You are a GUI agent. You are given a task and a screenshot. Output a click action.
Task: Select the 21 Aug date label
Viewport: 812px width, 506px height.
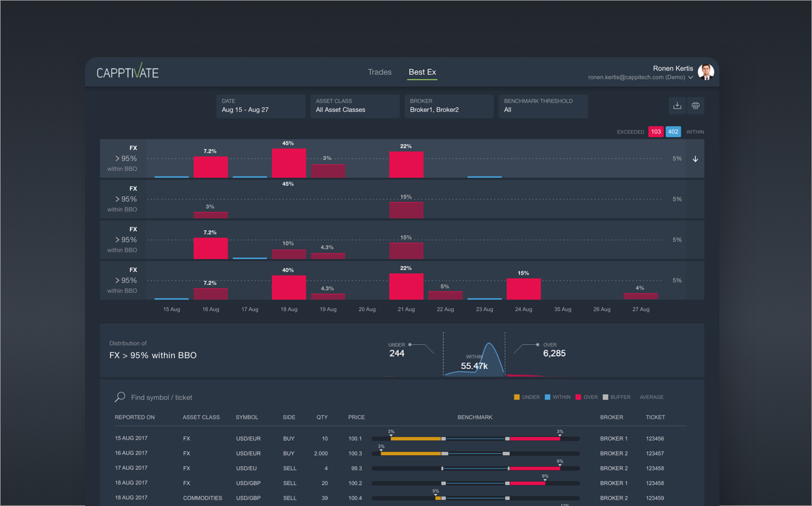point(406,309)
